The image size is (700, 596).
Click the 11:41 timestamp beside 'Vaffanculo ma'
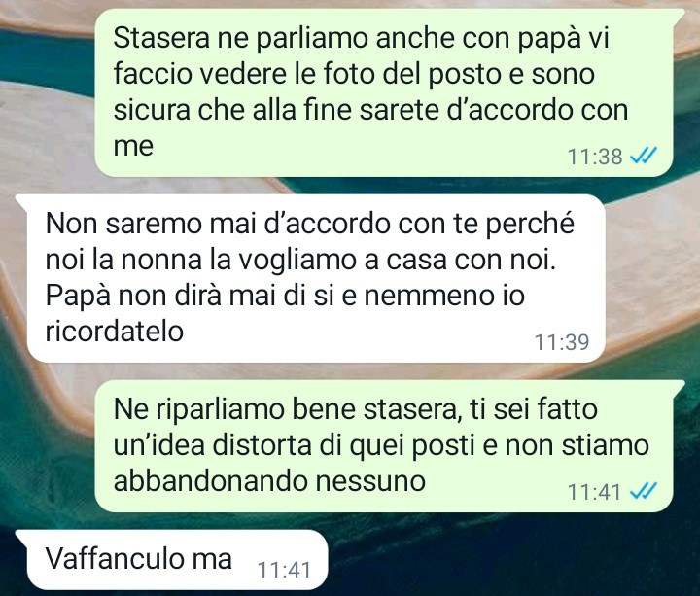click(x=284, y=570)
